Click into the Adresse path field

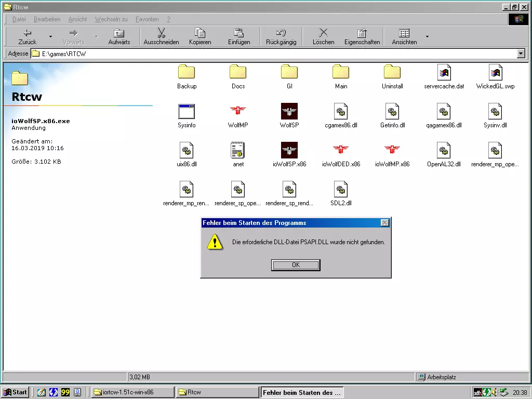(x=274, y=54)
